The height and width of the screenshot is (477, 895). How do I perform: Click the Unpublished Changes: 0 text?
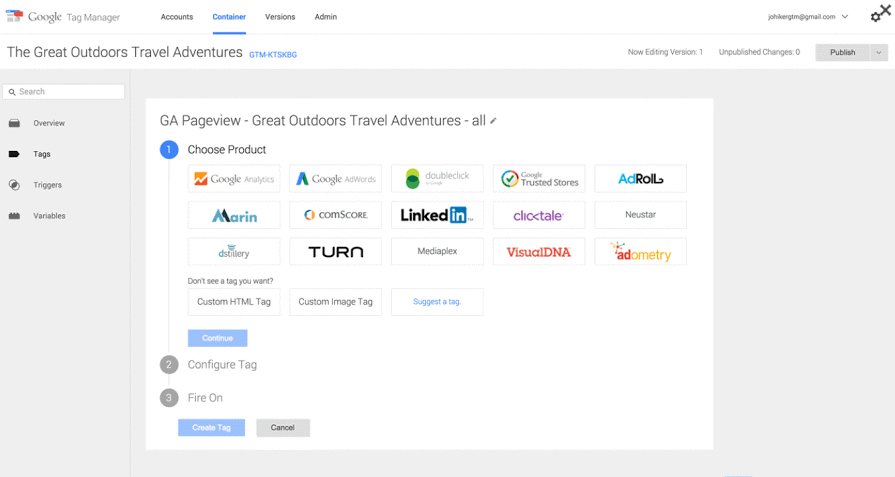[759, 52]
